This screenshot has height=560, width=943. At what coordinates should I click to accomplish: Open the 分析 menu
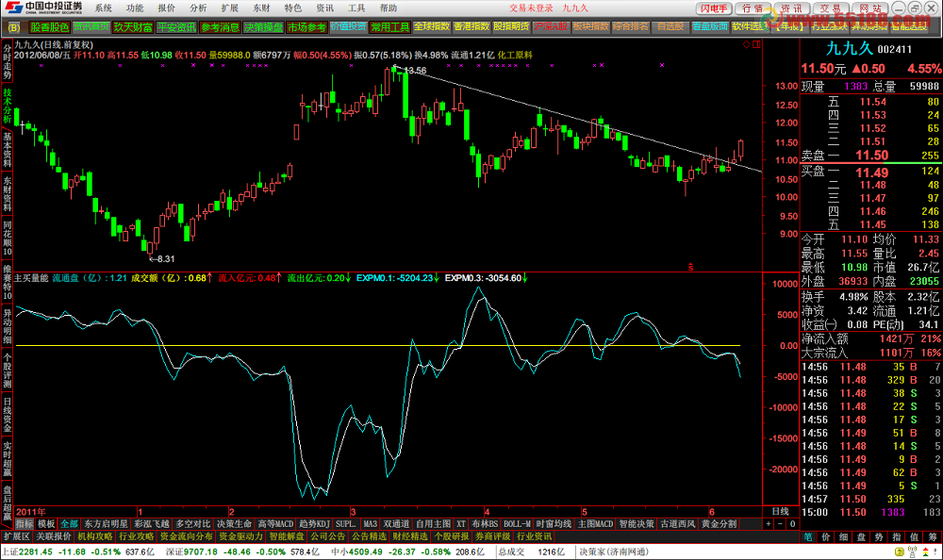(x=198, y=8)
